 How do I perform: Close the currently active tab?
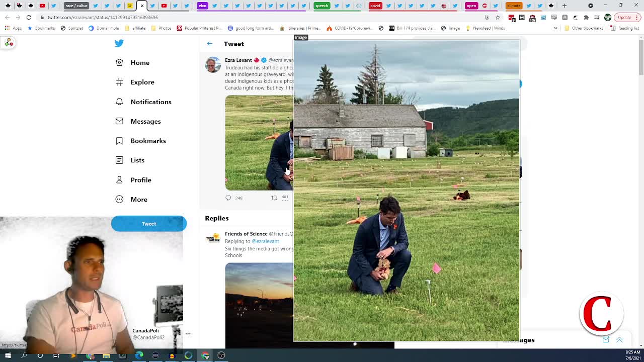[x=142, y=6]
